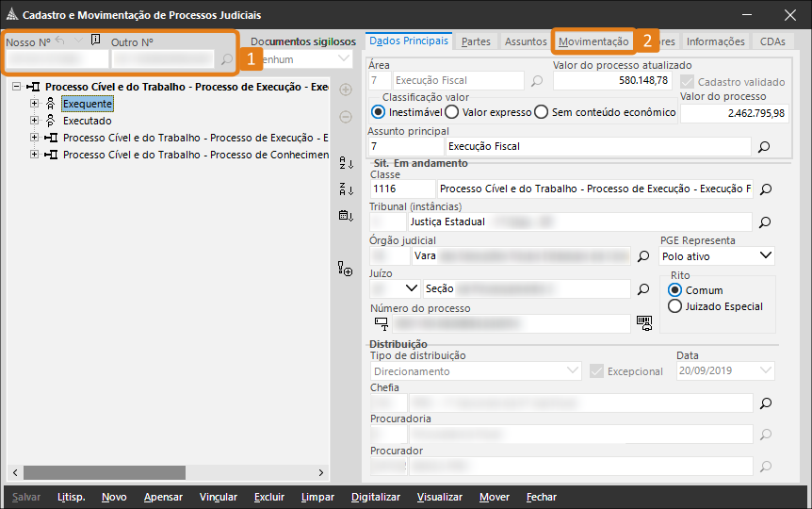Select Juizado Especial rito
The image size is (812, 509).
pyautogui.click(x=674, y=306)
